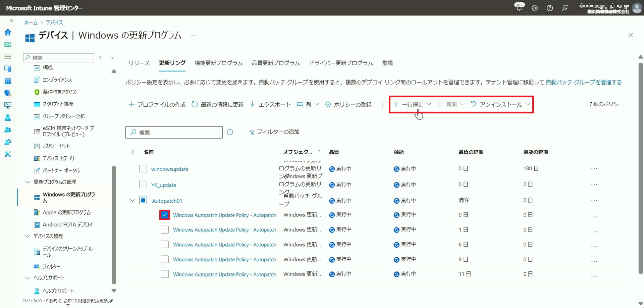Open 構成 menu item
The height and width of the screenshot is (308, 644).
point(48,67)
